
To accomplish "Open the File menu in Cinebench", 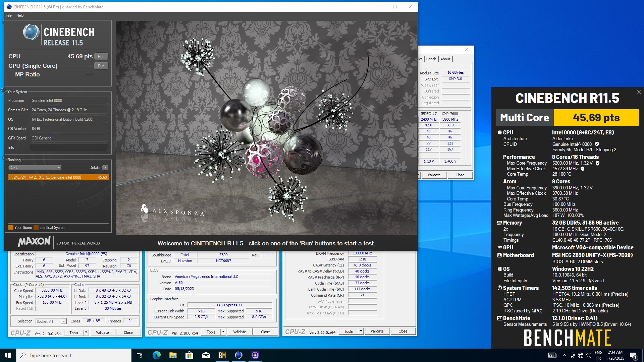I will tap(9, 15).
